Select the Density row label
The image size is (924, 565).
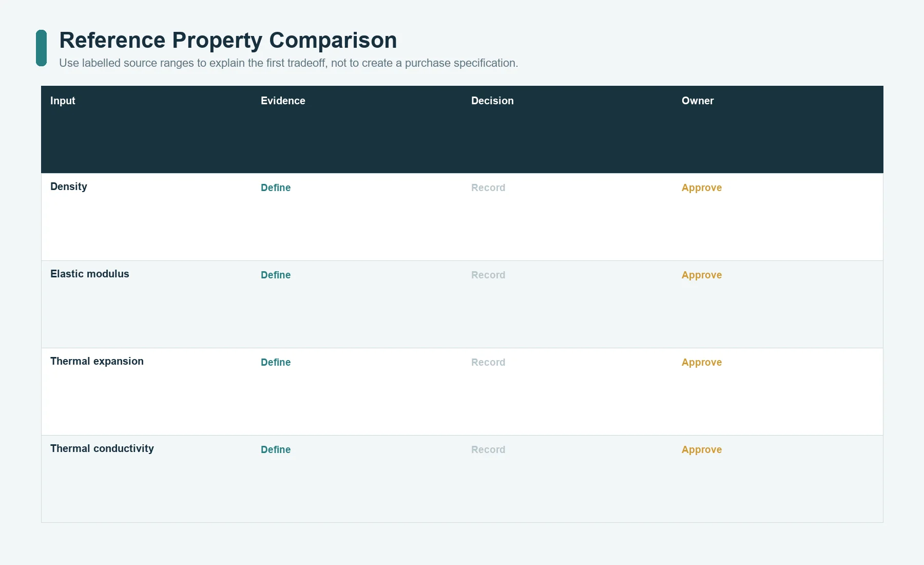(69, 186)
